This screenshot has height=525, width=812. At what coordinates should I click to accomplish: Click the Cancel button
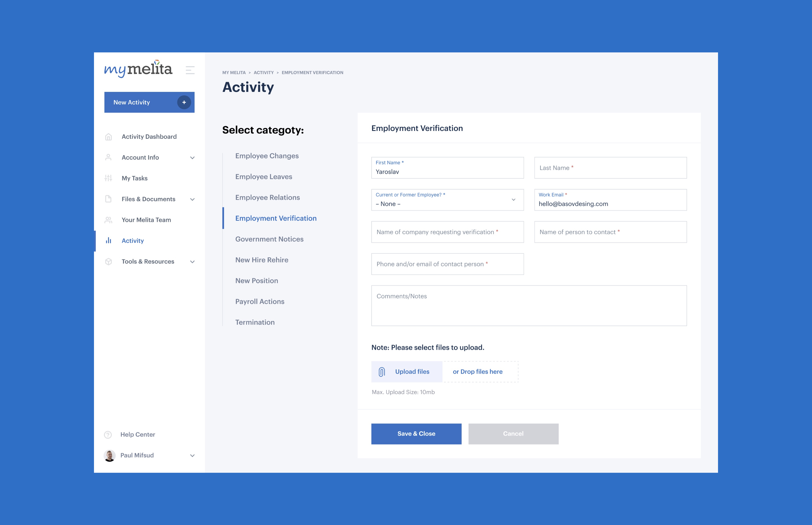pos(514,434)
